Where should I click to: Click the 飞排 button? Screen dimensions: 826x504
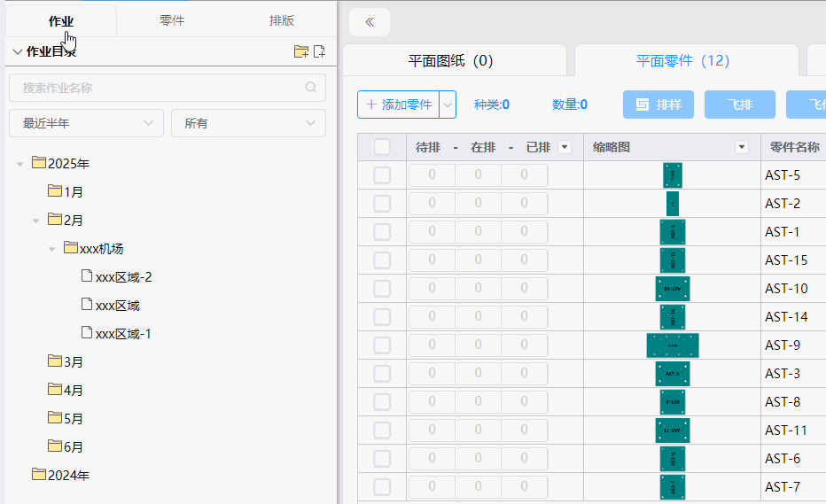click(x=739, y=105)
